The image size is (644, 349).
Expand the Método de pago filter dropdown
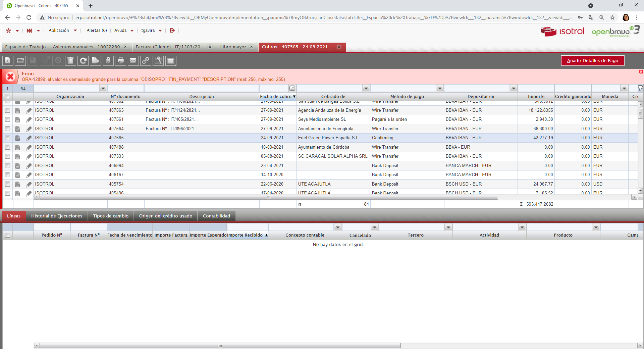(x=440, y=88)
